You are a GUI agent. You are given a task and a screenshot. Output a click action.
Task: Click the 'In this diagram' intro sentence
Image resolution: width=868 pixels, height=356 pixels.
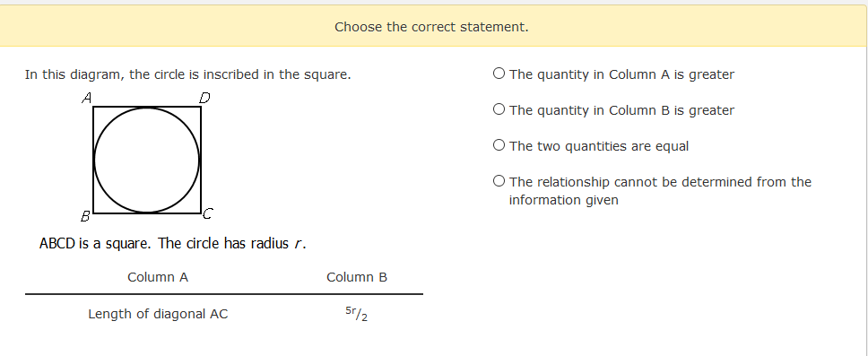click(x=187, y=74)
